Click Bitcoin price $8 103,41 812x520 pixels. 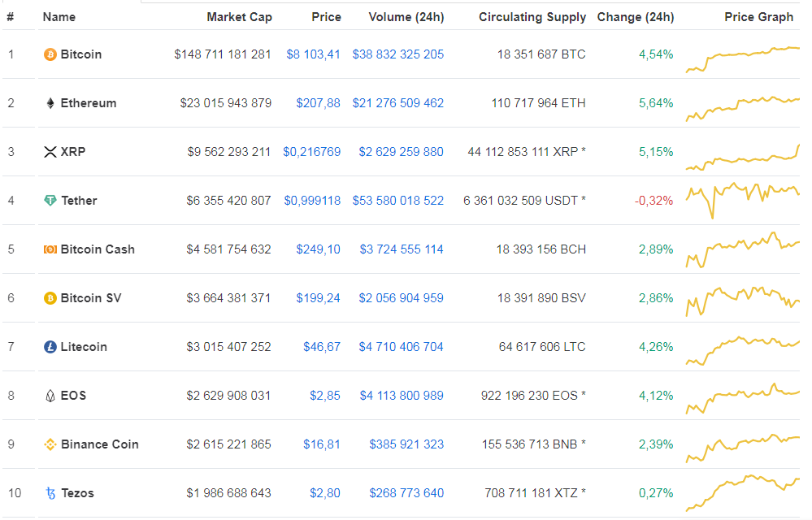[x=313, y=54]
